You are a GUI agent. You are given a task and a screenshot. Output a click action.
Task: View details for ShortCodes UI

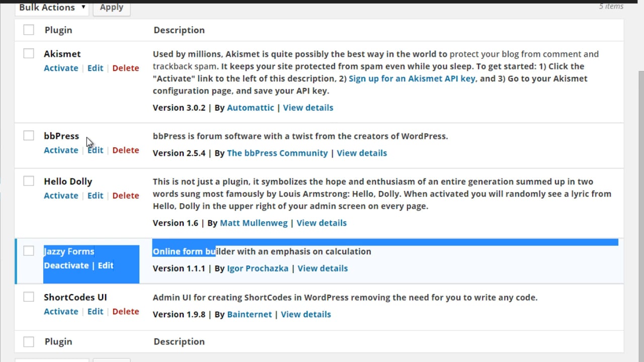coord(305,314)
